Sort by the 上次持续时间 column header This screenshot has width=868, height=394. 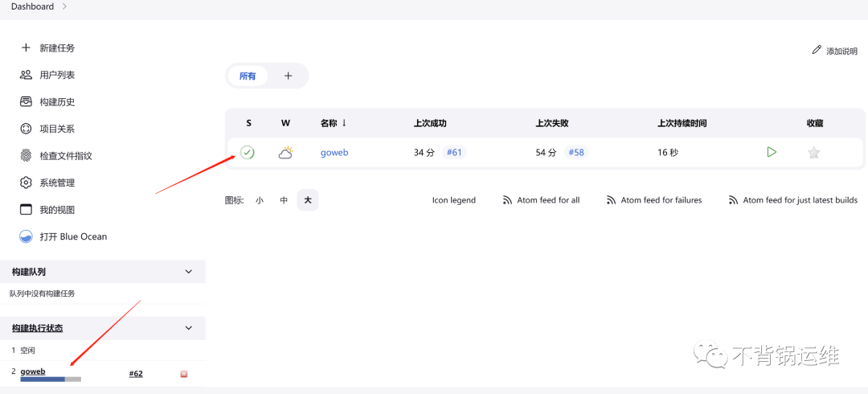coord(682,123)
